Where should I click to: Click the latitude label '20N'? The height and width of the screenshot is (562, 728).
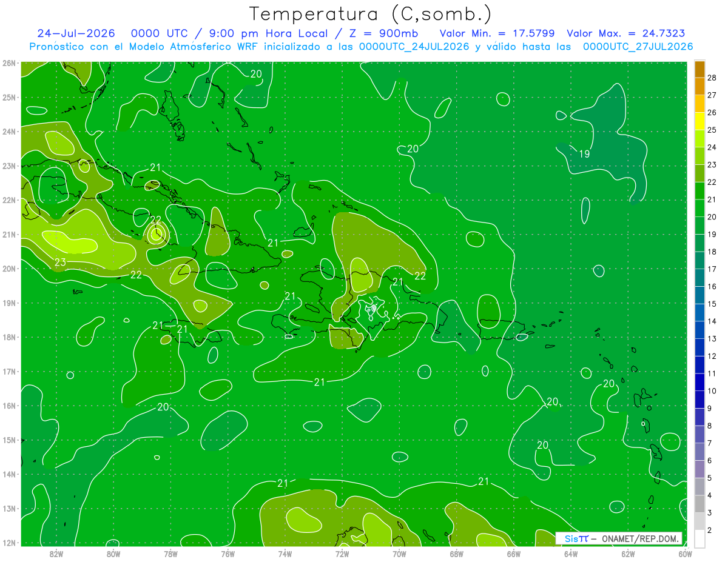pos(8,269)
